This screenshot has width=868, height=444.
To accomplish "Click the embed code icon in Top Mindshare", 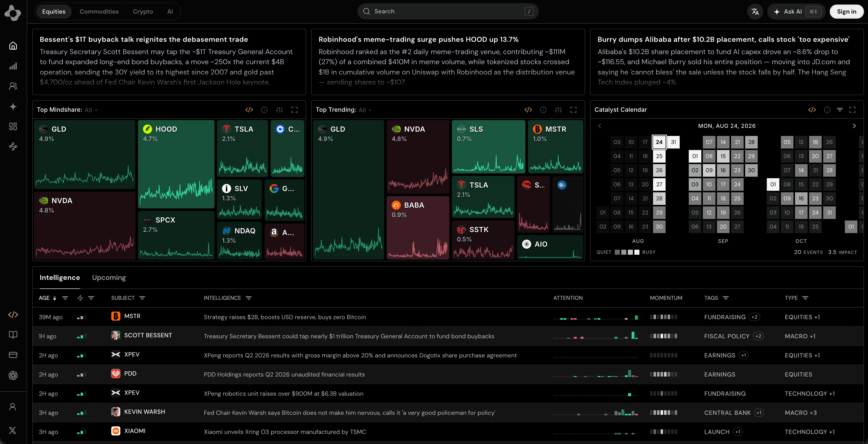I will pos(249,110).
